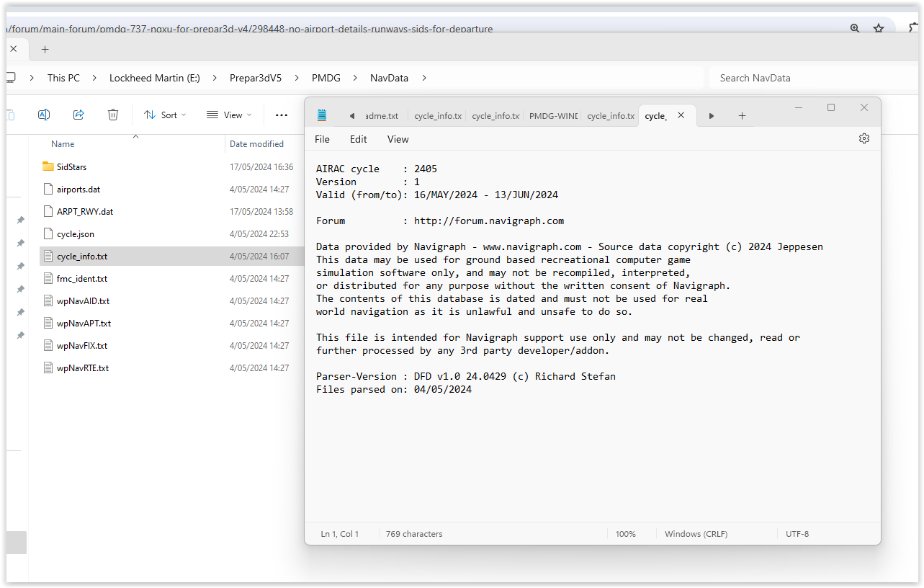The image size is (924, 588).
Task: Open Notepad settings gear icon
Action: point(864,138)
